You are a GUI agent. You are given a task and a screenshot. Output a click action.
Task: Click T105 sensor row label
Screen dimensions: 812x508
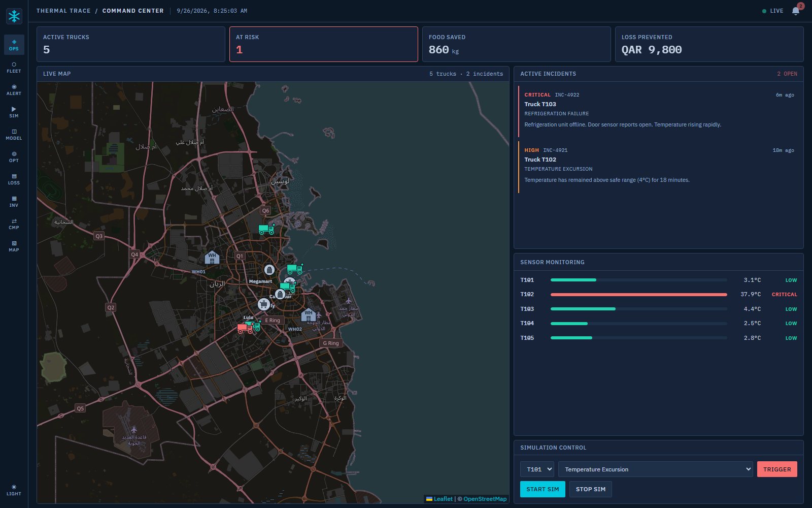click(x=527, y=338)
